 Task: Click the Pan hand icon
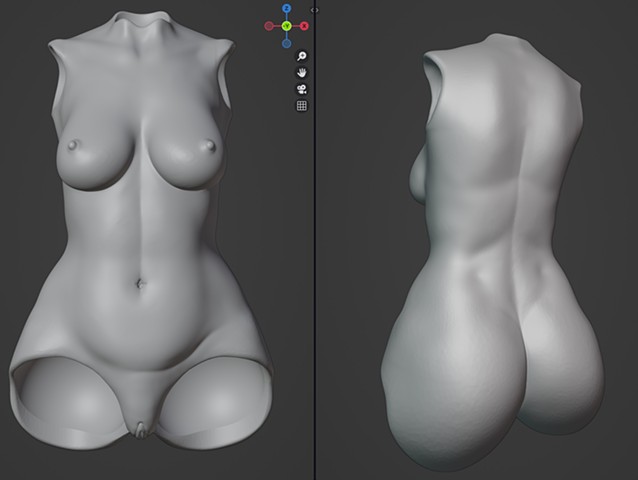click(x=301, y=73)
